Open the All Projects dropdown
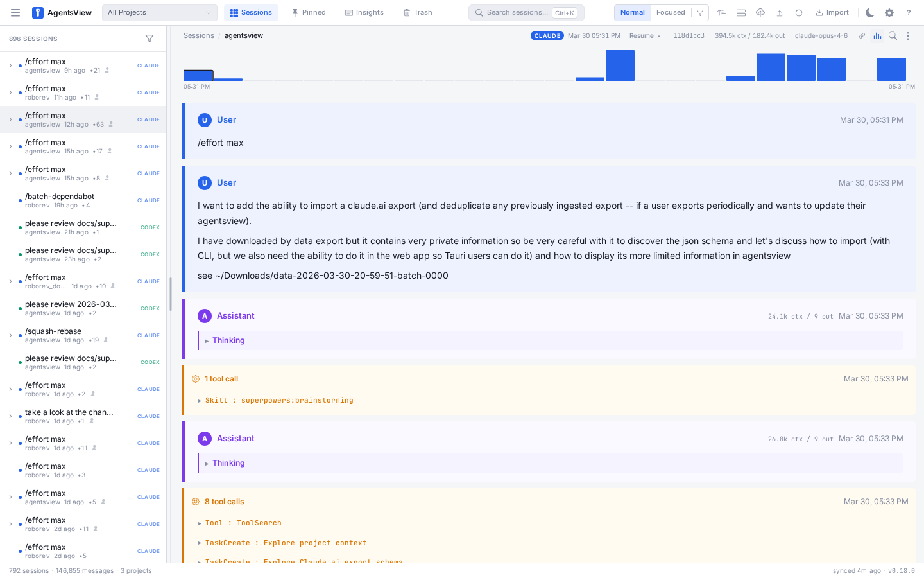This screenshot has height=578, width=924. point(159,13)
